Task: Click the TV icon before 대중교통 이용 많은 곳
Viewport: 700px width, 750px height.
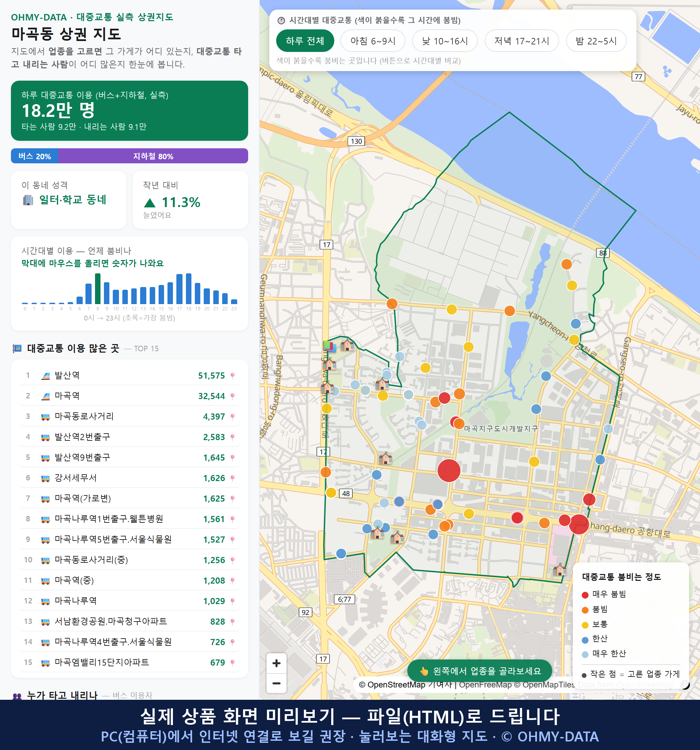Action: 17,348
